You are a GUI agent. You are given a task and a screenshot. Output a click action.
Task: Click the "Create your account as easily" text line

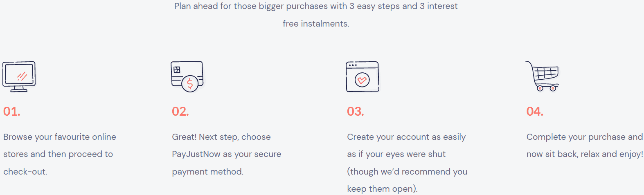click(406, 137)
